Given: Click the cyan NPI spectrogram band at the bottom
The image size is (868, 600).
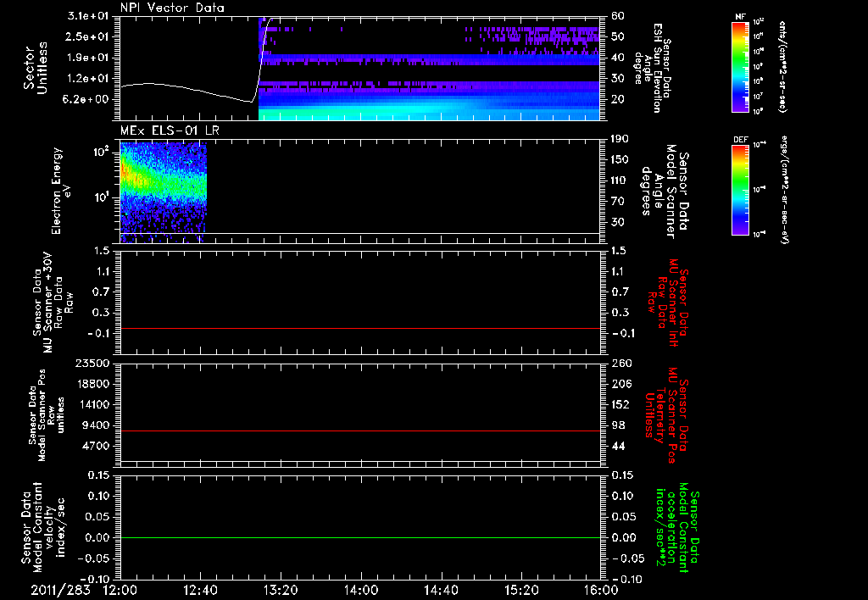Looking at the screenshot, I should 429,114.
